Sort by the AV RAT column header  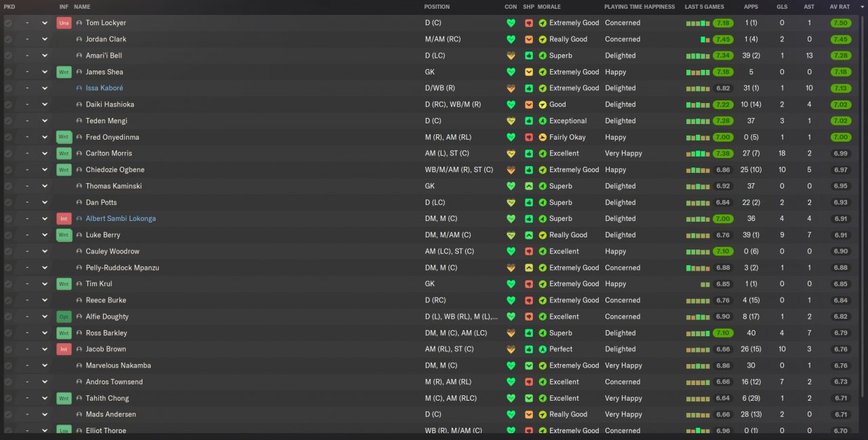pyautogui.click(x=840, y=7)
